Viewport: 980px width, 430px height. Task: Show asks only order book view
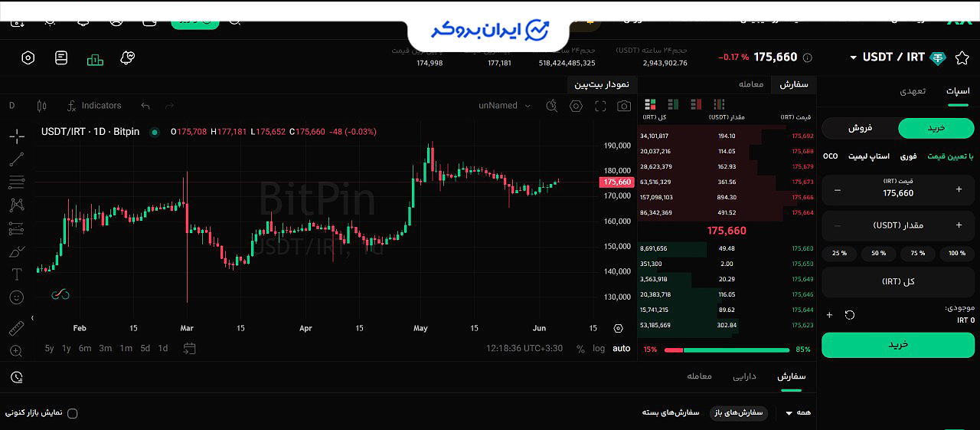coord(696,103)
